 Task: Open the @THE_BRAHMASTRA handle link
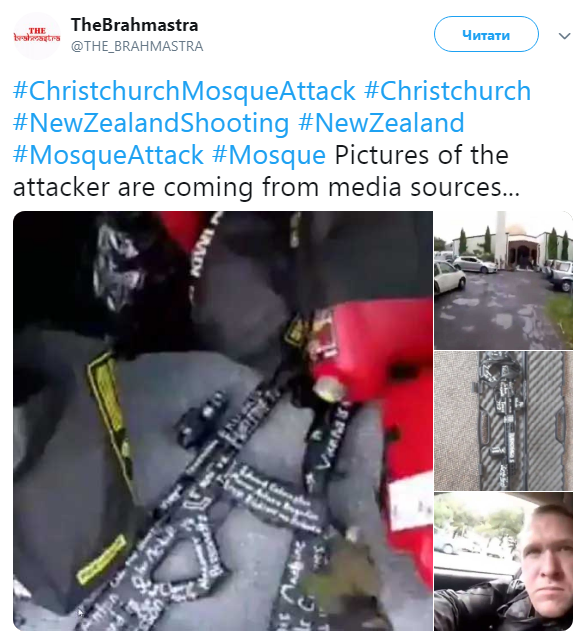point(137,46)
